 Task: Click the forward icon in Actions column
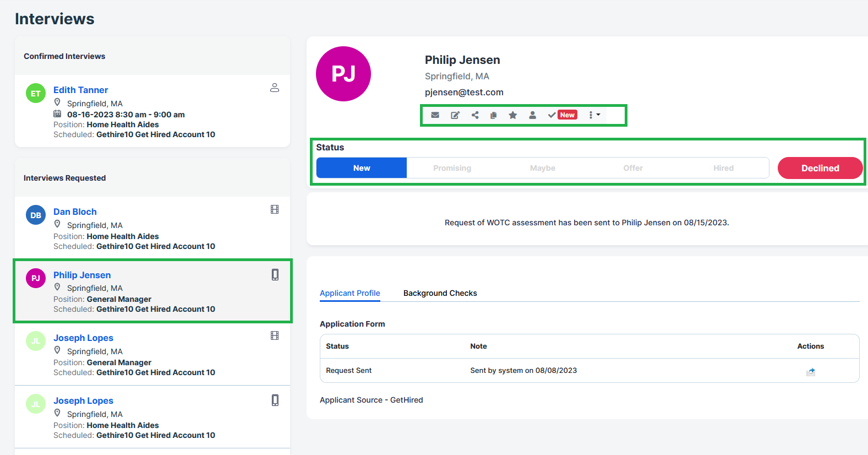tap(810, 372)
